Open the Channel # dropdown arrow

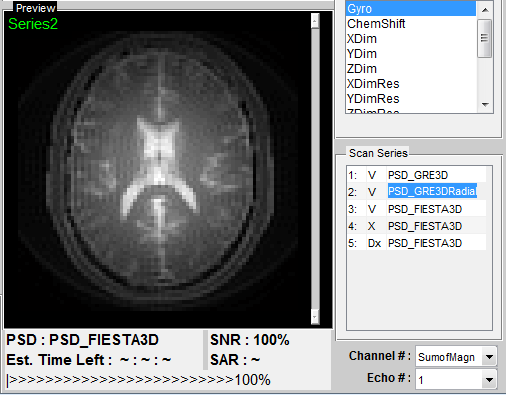(x=489, y=357)
